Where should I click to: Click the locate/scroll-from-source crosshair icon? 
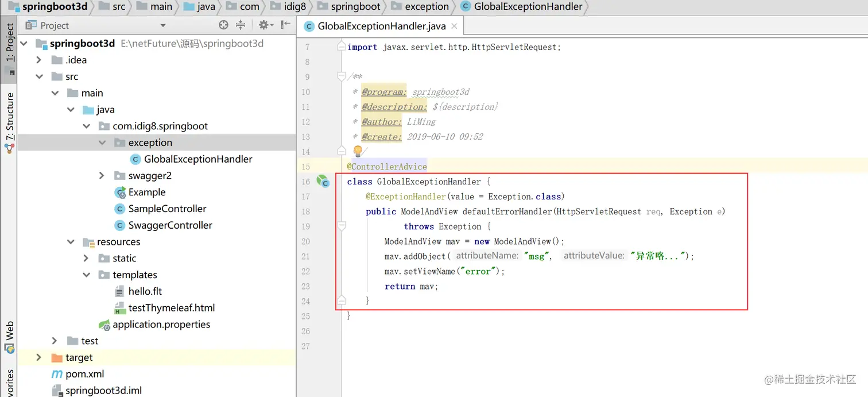(x=224, y=25)
